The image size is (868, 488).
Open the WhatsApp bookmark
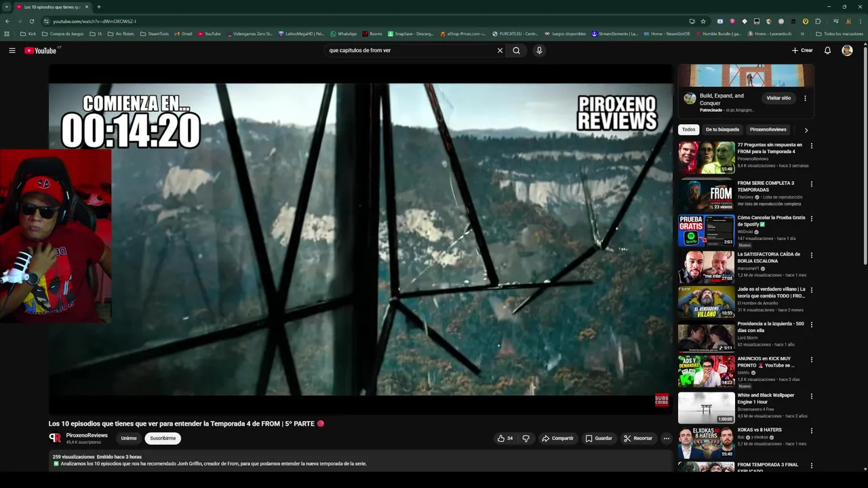pyautogui.click(x=343, y=34)
